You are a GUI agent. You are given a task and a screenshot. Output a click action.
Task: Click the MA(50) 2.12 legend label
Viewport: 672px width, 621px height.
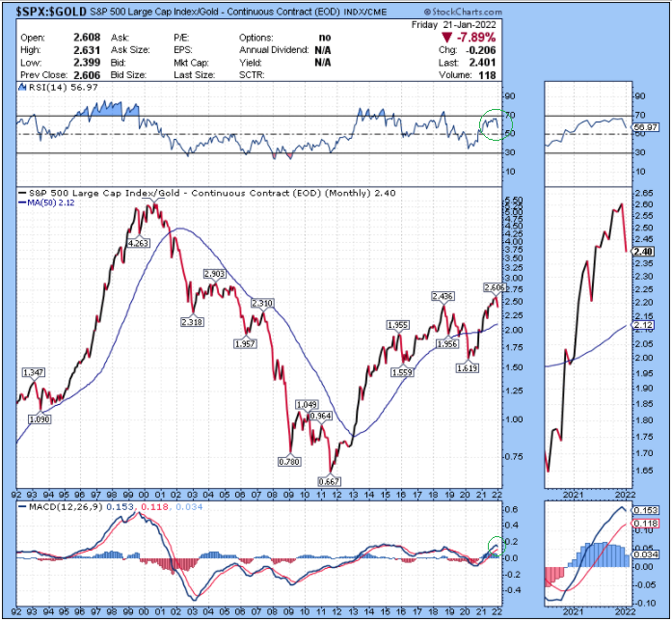[46, 202]
